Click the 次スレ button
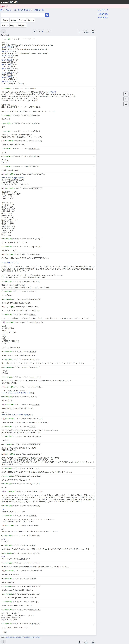 click(x=5, y=26)
